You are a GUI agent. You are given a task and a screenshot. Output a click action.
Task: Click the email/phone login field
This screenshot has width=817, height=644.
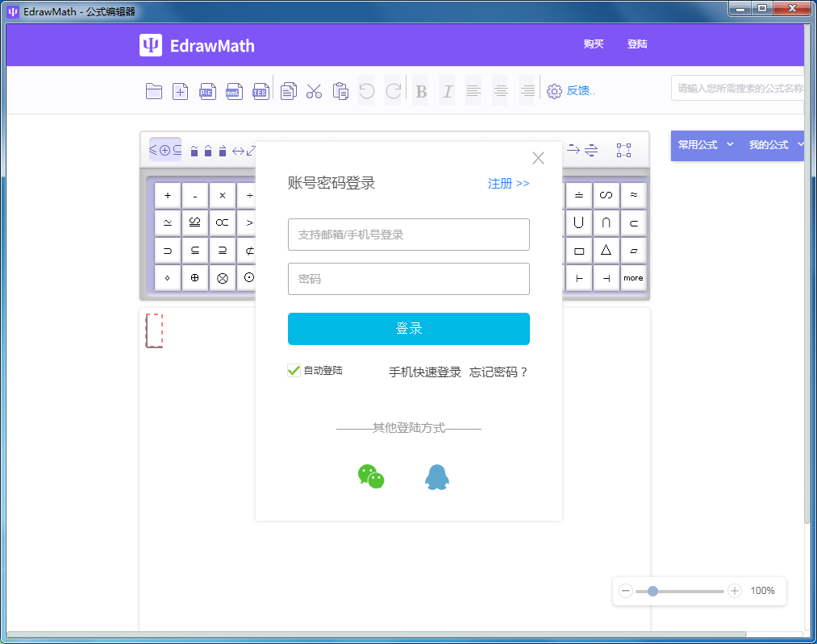[x=408, y=235]
